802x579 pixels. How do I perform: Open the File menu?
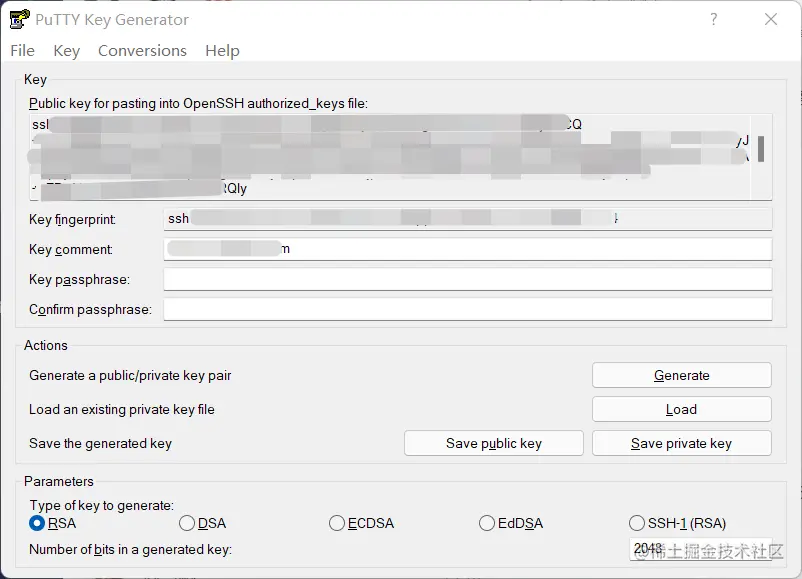pos(23,51)
